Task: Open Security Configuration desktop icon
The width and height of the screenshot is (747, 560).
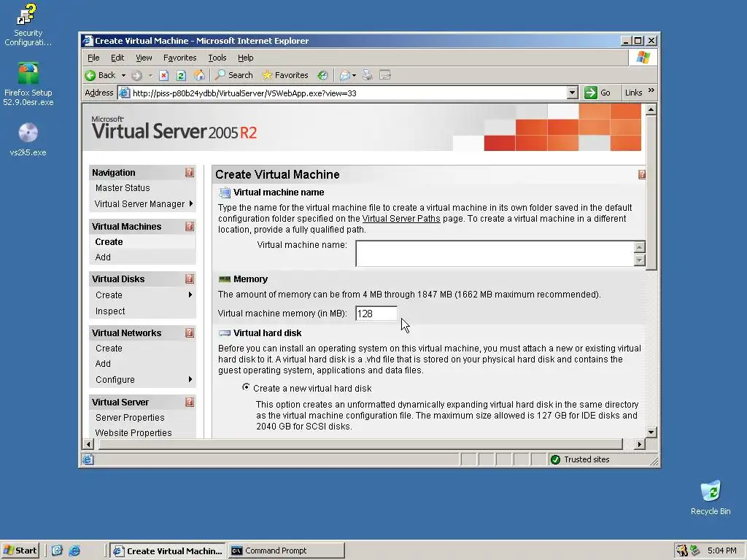Action: [28, 25]
